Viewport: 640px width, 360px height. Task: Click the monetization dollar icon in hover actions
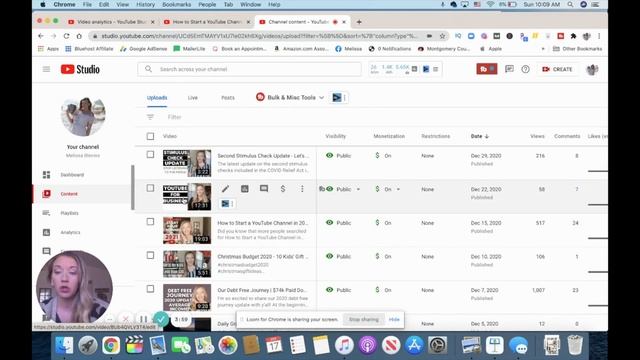tap(283, 189)
